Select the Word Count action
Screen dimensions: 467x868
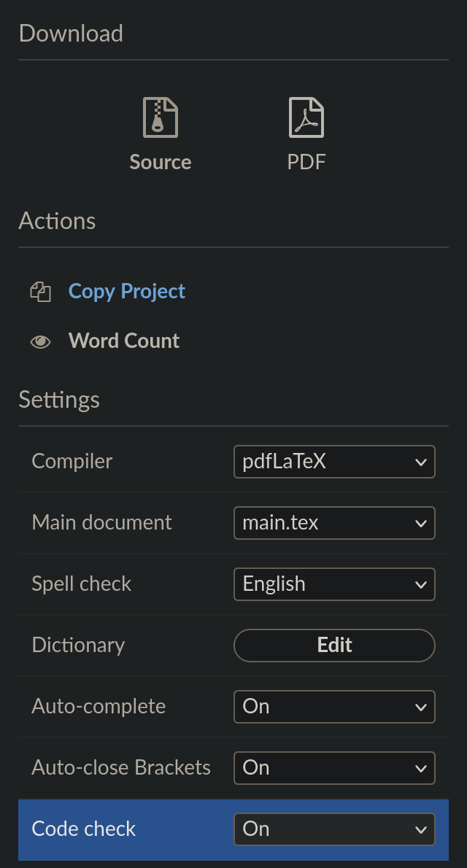click(x=124, y=341)
